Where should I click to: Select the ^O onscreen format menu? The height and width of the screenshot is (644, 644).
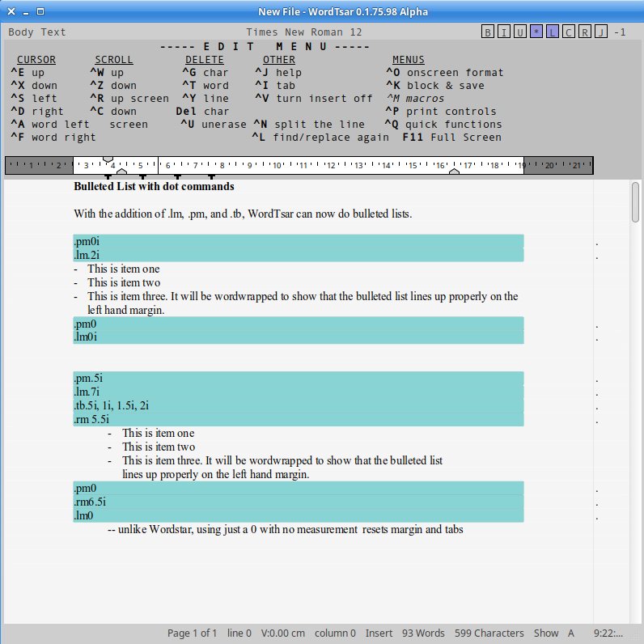tap(444, 73)
